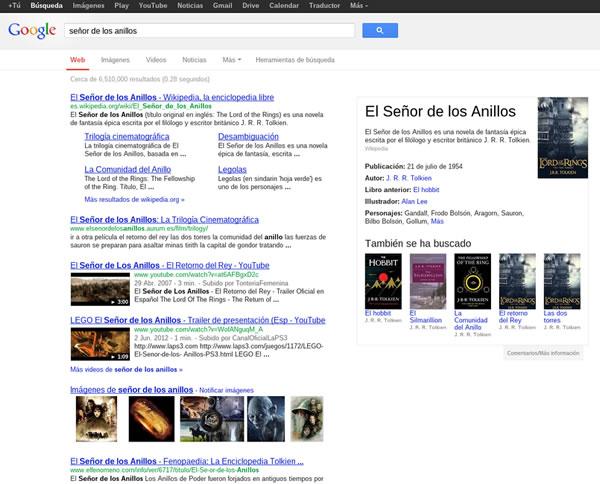Switch to the Noticias results tab
This screenshot has width=600, height=484.
point(194,60)
